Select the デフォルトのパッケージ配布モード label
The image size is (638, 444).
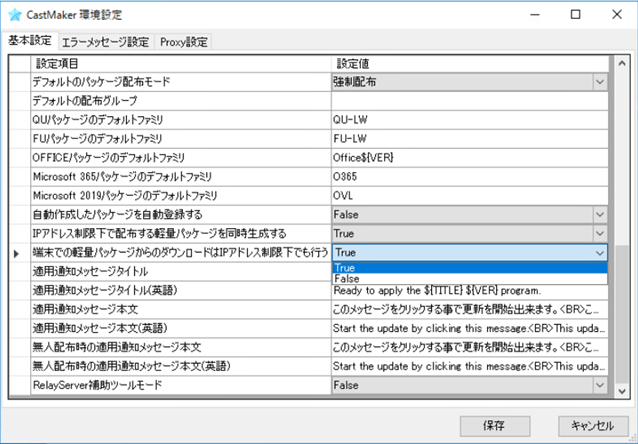coord(101,82)
